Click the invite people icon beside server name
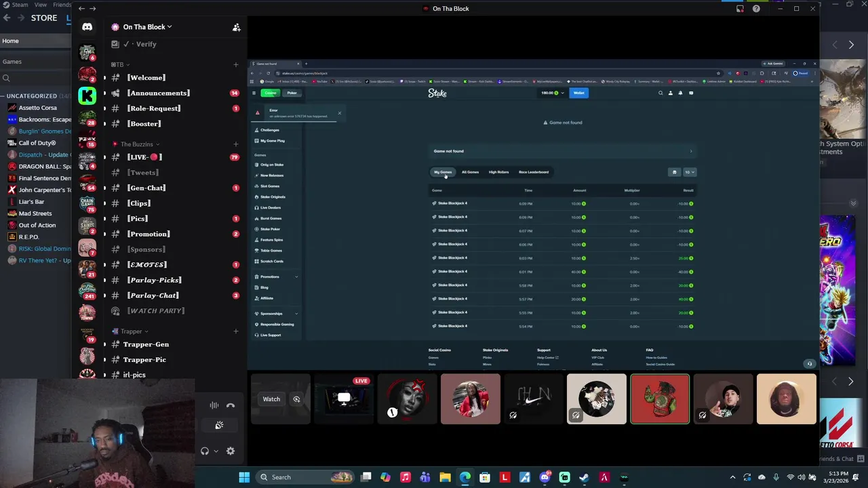Image resolution: width=868 pixels, height=488 pixels. point(236,27)
